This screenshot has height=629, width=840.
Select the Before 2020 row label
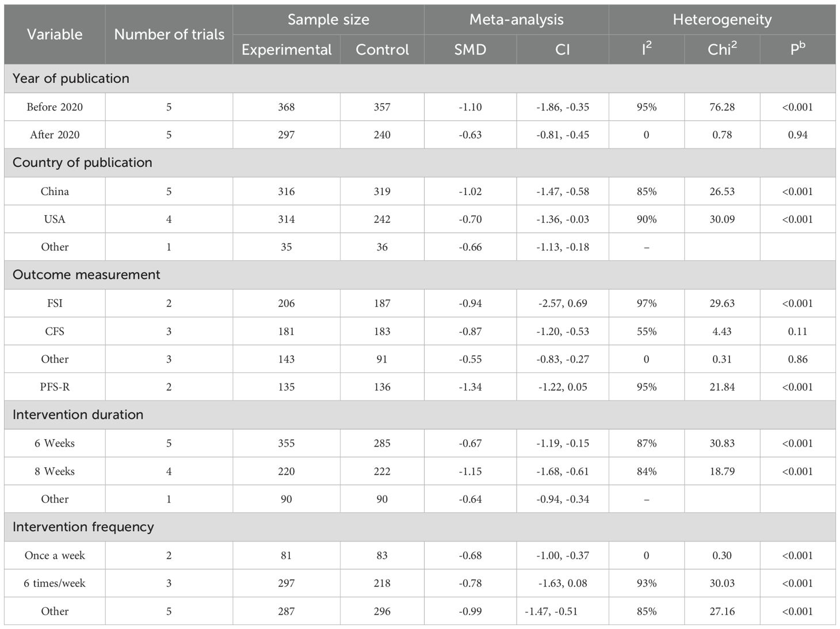55,107
